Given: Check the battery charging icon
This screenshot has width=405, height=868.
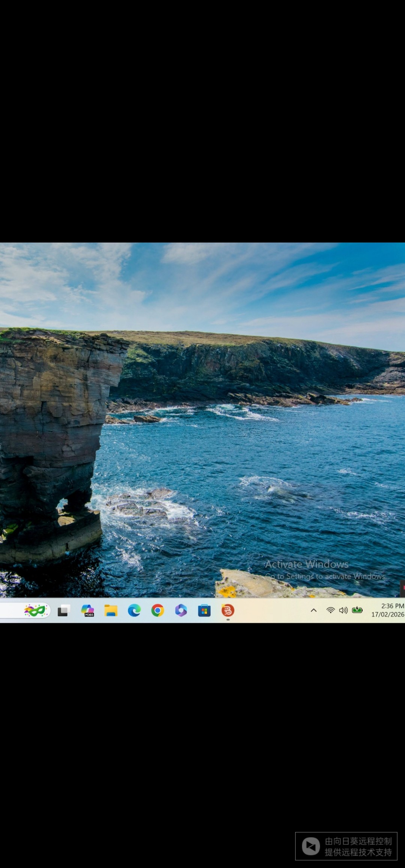Looking at the screenshot, I should pyautogui.click(x=357, y=610).
